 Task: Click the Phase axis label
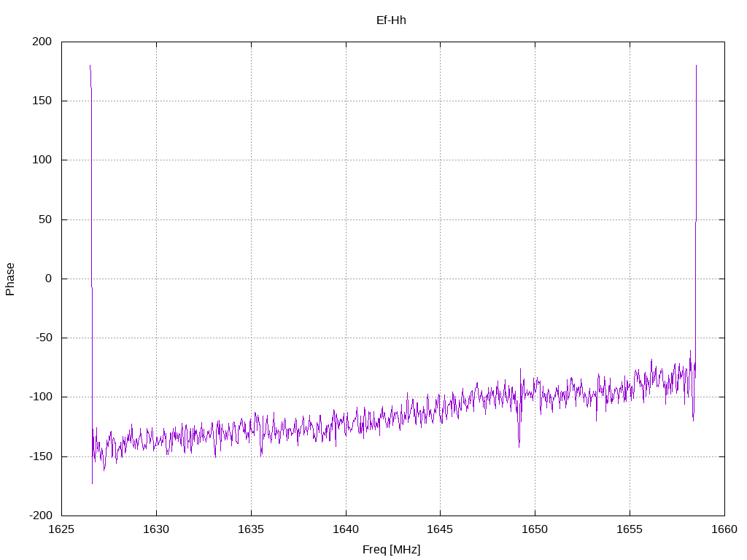click(x=10, y=279)
